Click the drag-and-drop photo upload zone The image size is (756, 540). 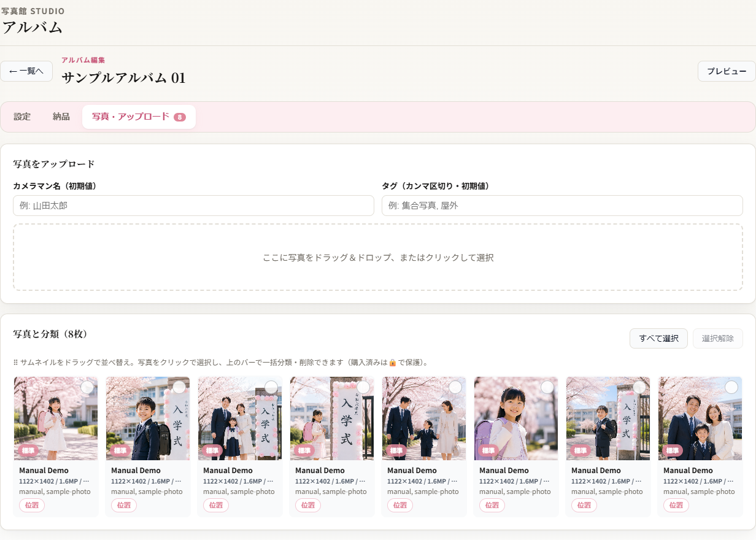point(378,257)
